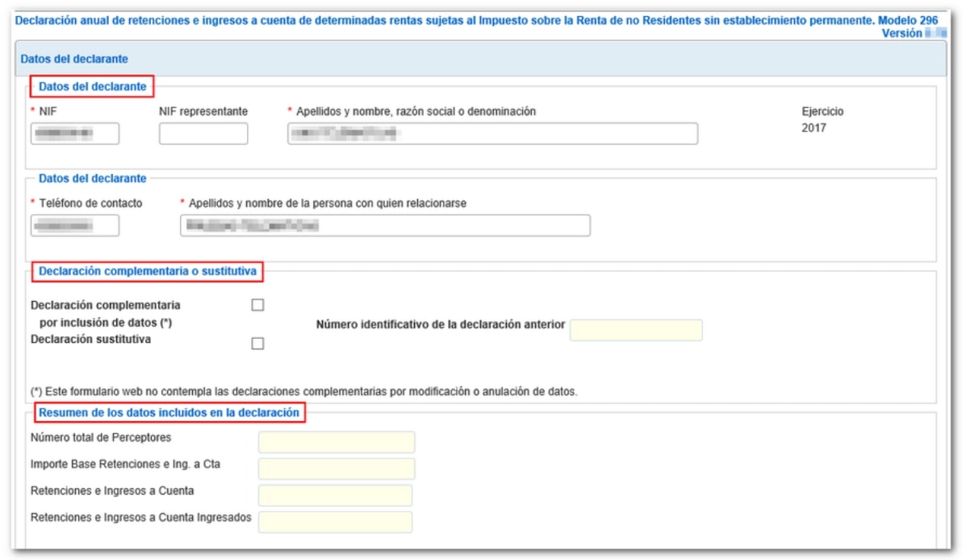Click the Número identificativo de la declaración anterior field
This screenshot has height=560, width=966.
click(636, 330)
